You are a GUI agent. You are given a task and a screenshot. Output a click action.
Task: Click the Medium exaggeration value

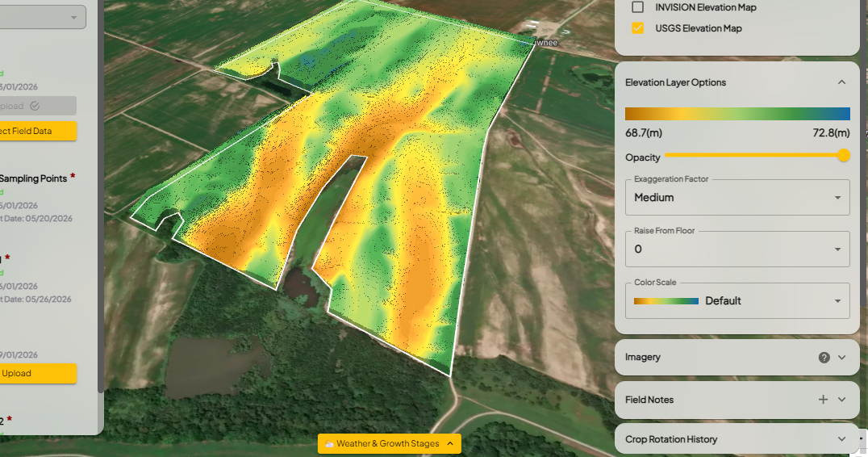(x=653, y=198)
